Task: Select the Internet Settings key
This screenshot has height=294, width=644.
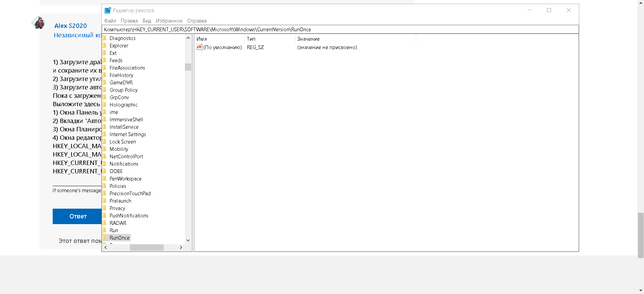Action: [128, 134]
